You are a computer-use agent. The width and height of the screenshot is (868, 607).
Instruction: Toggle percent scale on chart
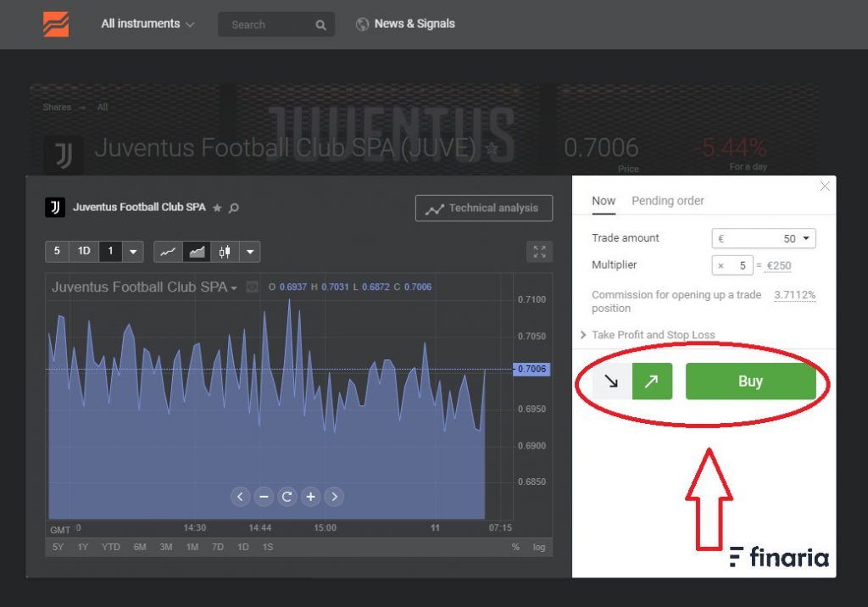coord(515,547)
